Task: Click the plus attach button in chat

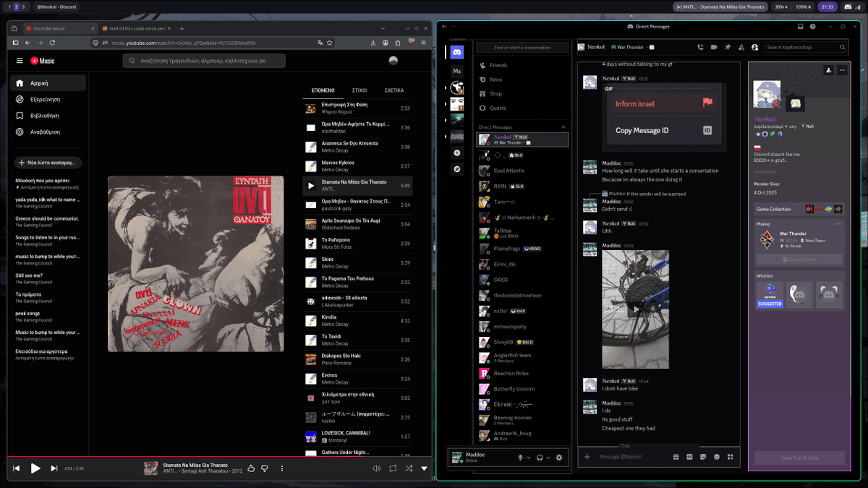Action: [587, 457]
